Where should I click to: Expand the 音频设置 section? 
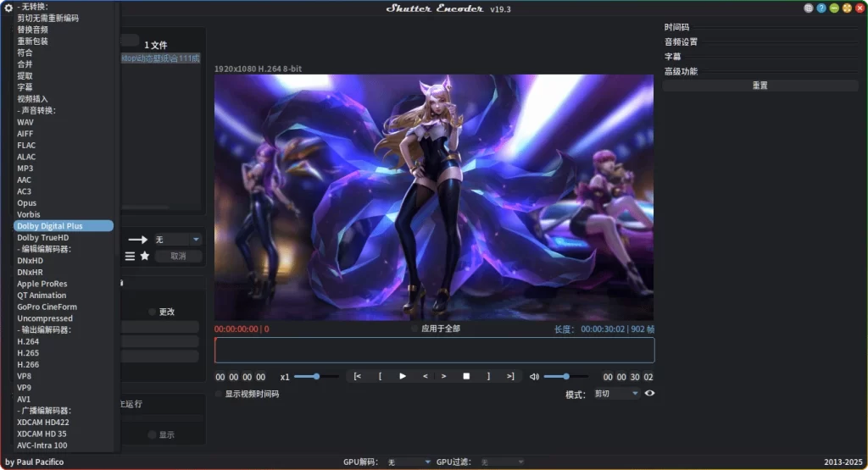click(x=681, y=42)
